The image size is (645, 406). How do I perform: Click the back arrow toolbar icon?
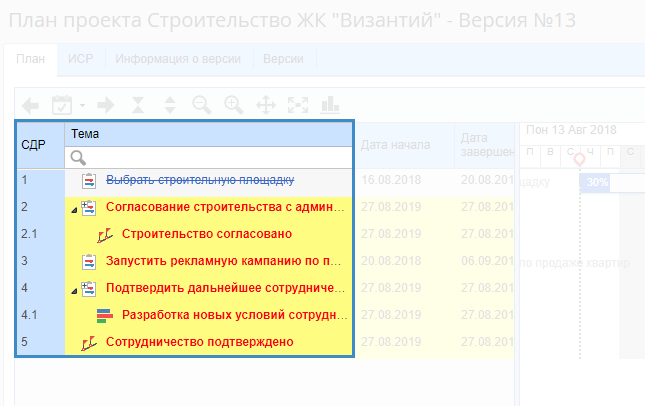pos(30,106)
